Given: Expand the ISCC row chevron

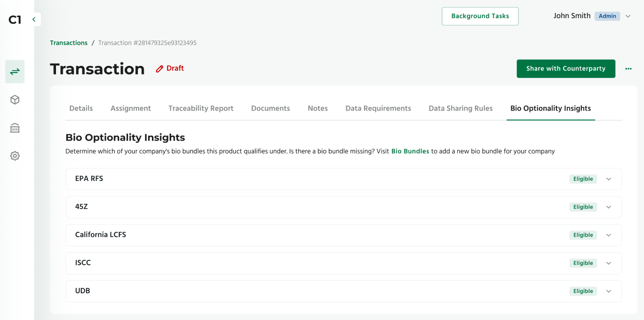Looking at the screenshot, I should point(609,263).
